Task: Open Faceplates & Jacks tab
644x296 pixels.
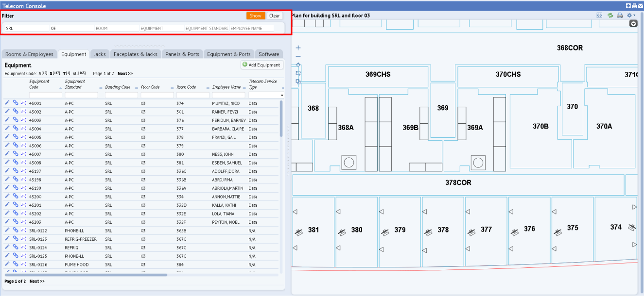Action: [135, 54]
